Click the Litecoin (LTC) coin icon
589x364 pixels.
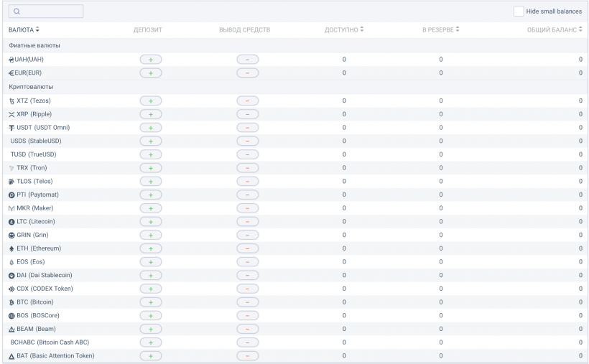click(x=11, y=222)
